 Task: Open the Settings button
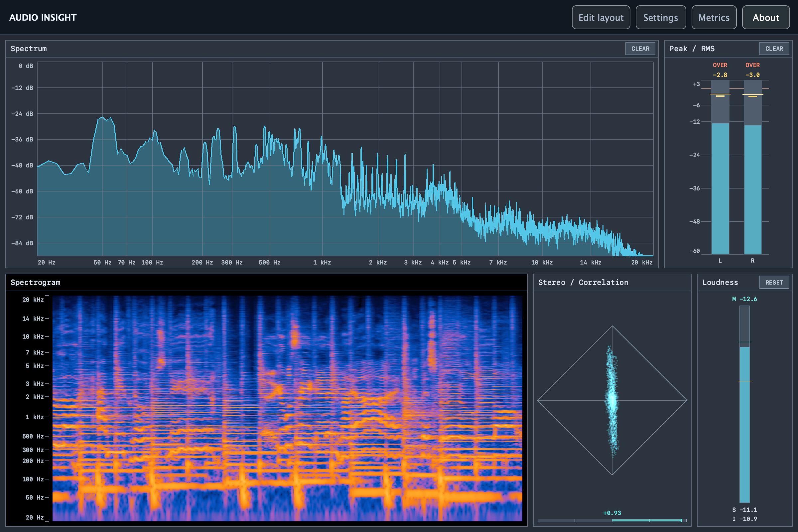tap(661, 17)
